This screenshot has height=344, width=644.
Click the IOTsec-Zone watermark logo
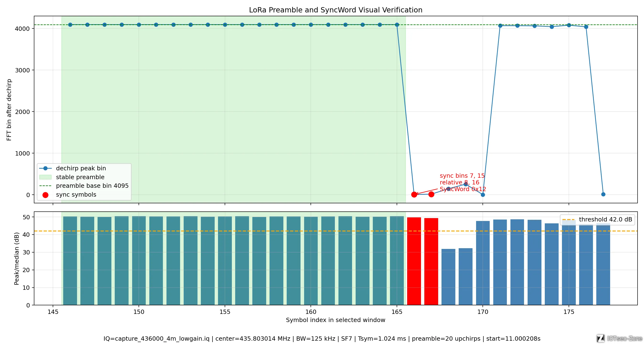(619, 339)
